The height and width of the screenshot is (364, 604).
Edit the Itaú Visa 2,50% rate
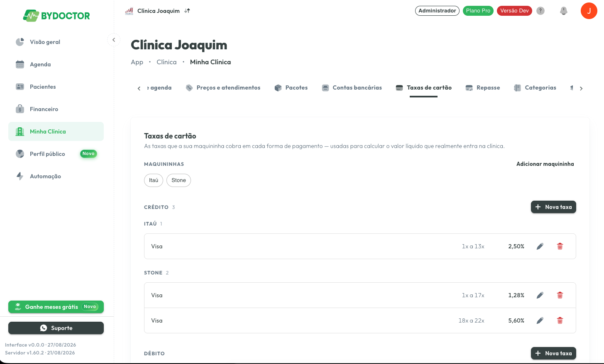[x=540, y=246]
